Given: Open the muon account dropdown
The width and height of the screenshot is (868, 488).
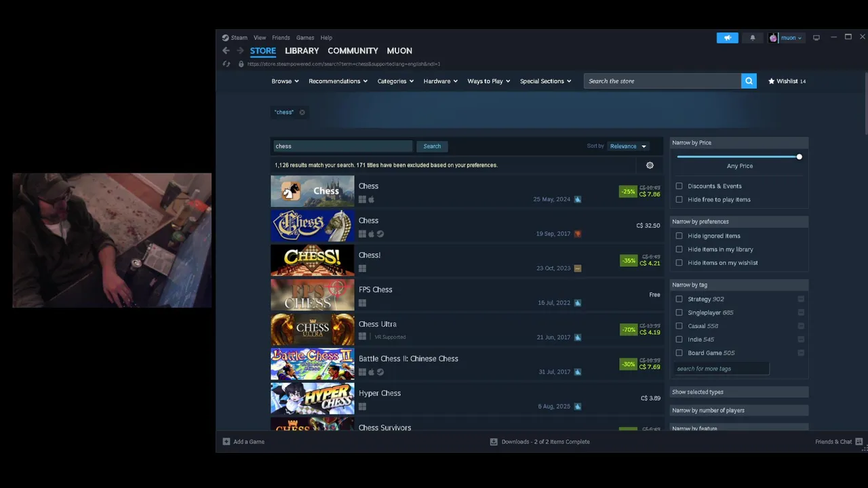Looking at the screenshot, I should tap(791, 38).
